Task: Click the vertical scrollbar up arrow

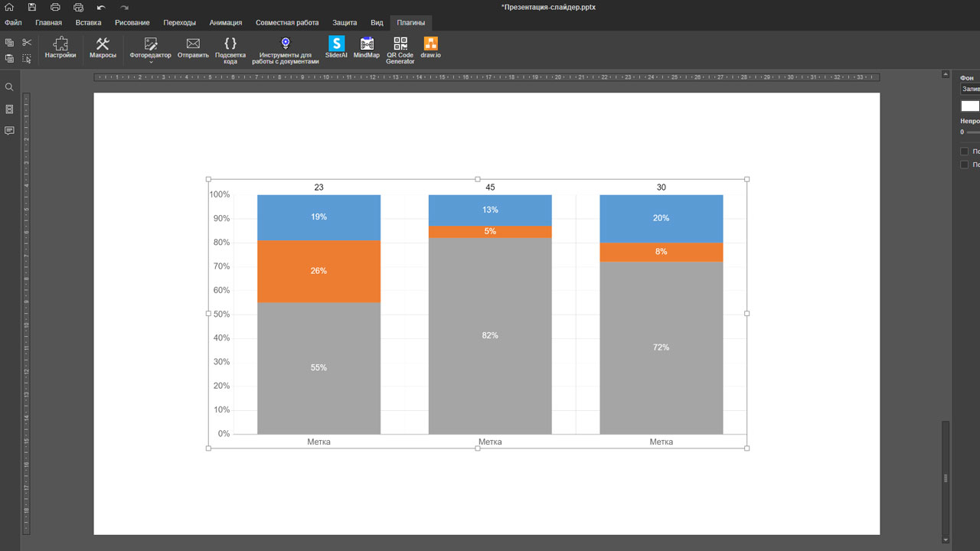Action: point(946,75)
